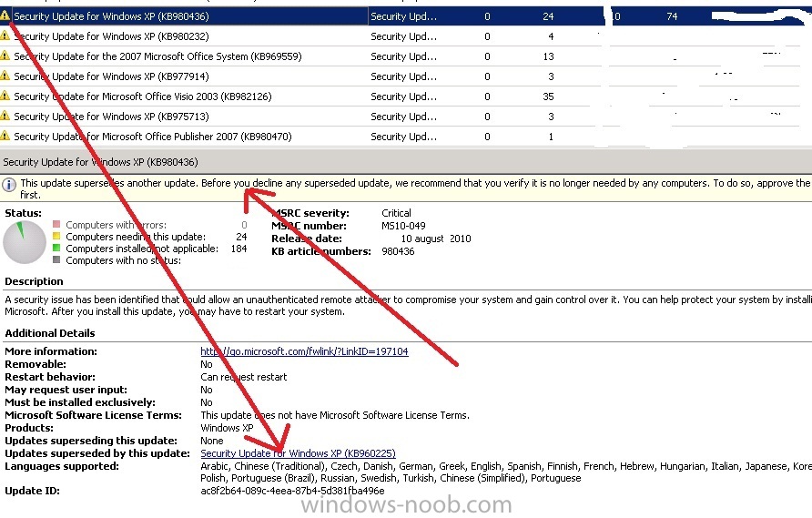Click detail header Security Update KB980436
812x518 pixels.
100,162
